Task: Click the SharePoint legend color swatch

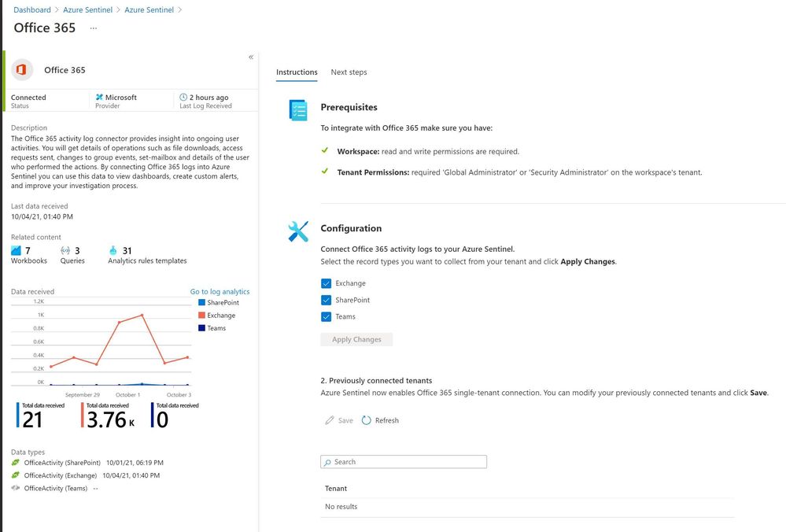Action: coord(201,302)
